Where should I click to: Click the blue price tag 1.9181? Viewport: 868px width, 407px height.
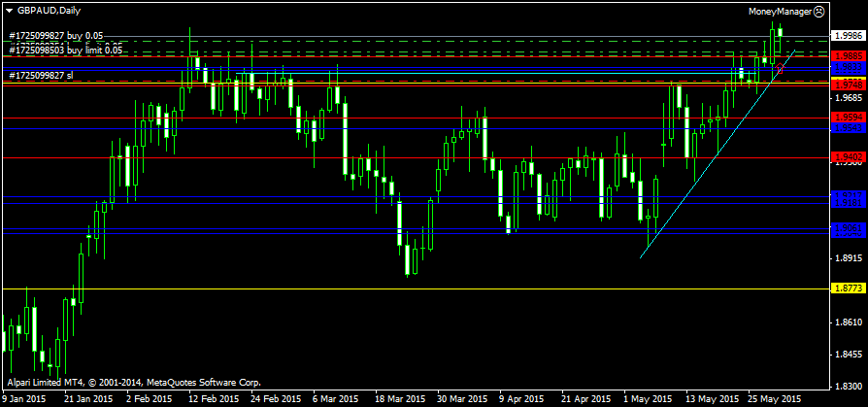(849, 203)
